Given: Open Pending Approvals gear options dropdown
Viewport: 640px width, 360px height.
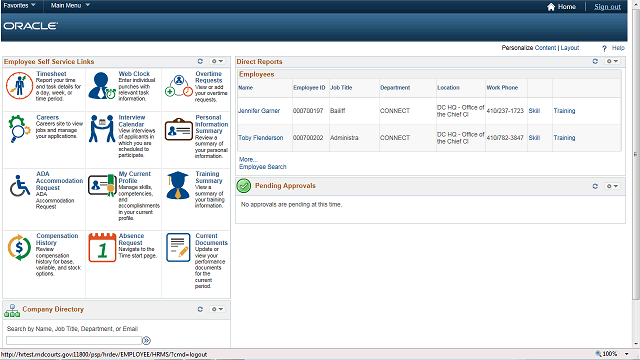Looking at the screenshot, I should (x=612, y=186).
